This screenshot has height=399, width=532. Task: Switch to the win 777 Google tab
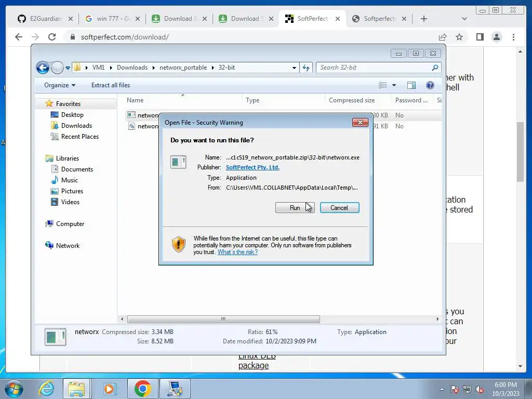pyautogui.click(x=113, y=19)
